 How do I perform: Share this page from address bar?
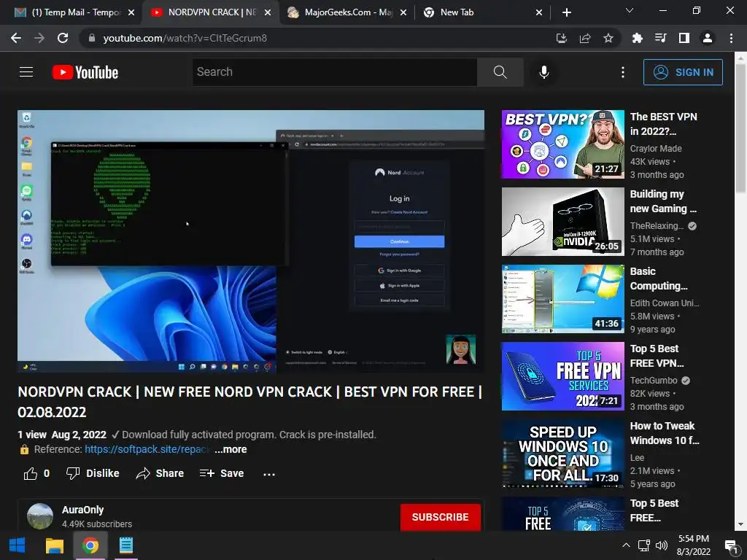[x=585, y=38]
